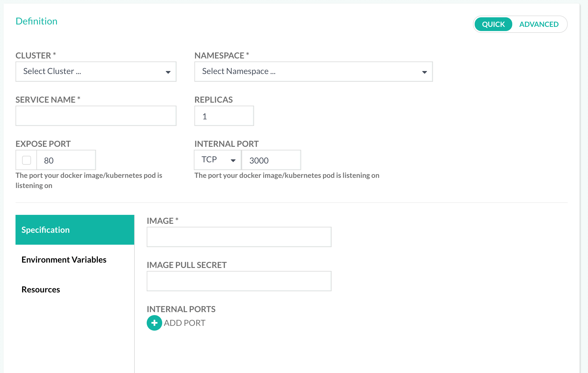Click the Image Pull Secret field
Viewport: 588px width, 373px height.
pos(239,281)
